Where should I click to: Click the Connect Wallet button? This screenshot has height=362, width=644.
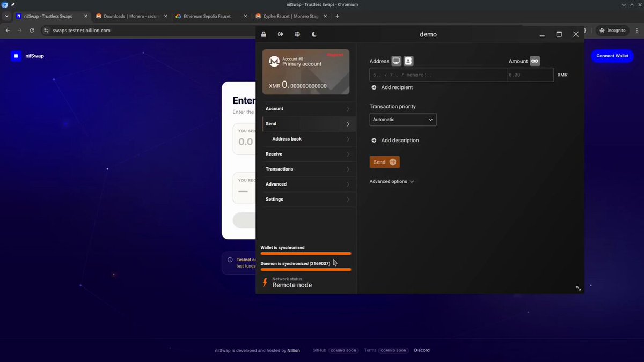tap(612, 56)
